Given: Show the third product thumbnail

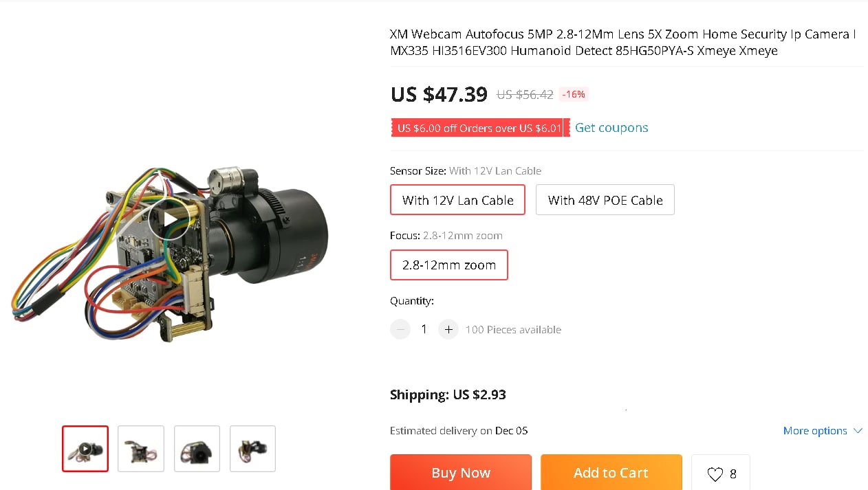Looking at the screenshot, I should 197,449.
